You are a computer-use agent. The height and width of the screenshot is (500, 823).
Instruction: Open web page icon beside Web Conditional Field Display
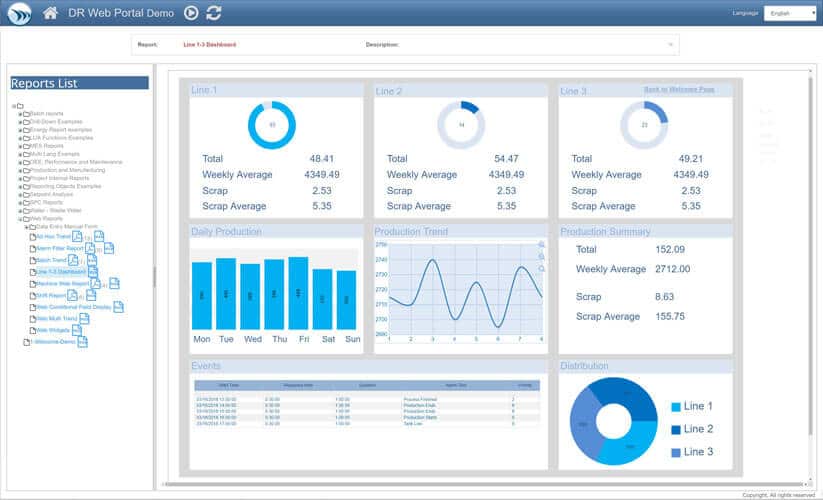119,306
